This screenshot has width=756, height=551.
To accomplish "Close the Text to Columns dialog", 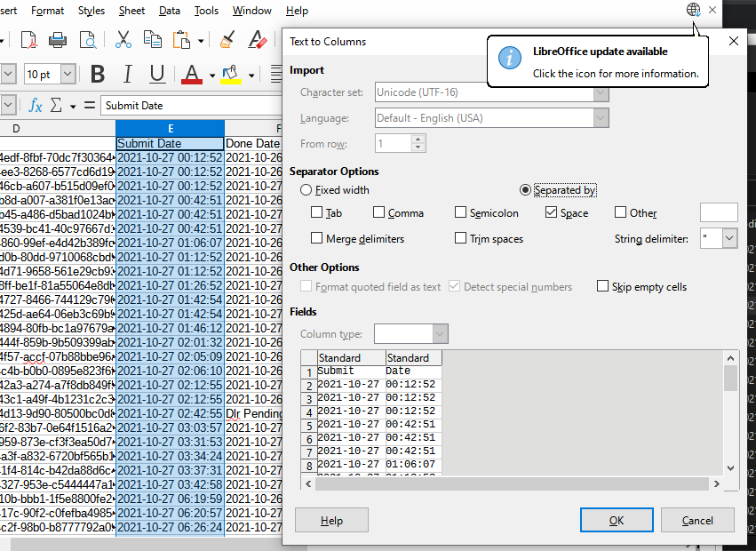I will point(733,42).
